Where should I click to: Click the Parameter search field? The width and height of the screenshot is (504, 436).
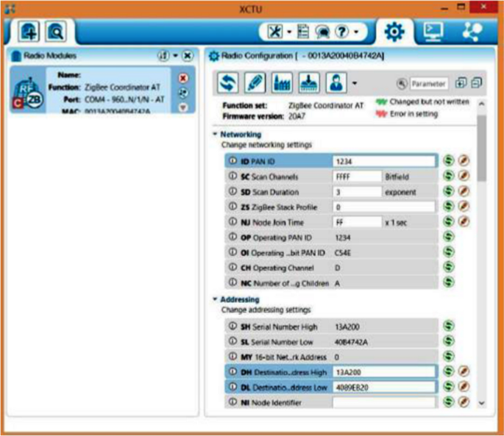tap(429, 84)
